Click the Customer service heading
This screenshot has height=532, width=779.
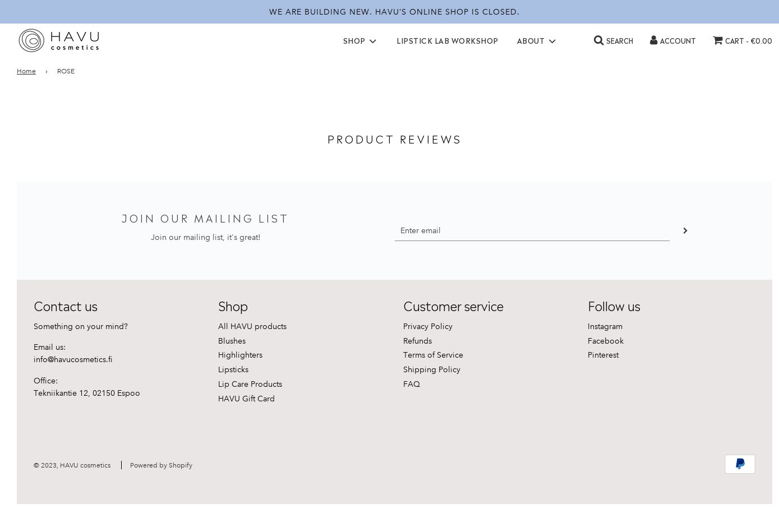click(x=453, y=306)
